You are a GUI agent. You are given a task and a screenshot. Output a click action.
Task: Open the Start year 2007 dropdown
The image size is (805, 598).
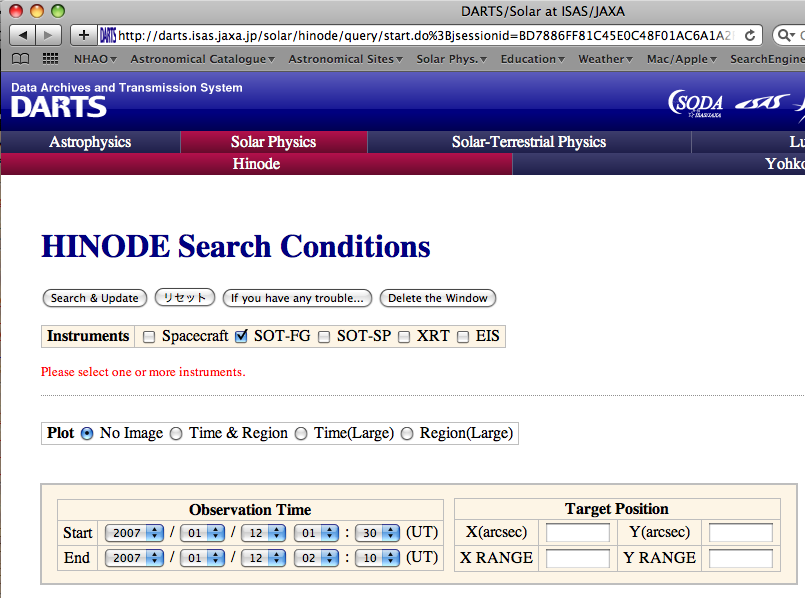click(133, 533)
